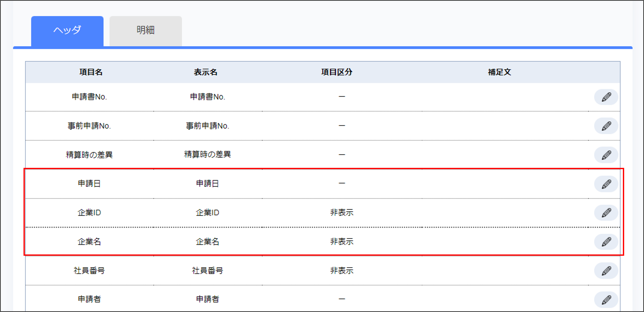Click the 補足文 column header
Image resolution: width=644 pixels, height=312 pixels.
click(x=499, y=72)
